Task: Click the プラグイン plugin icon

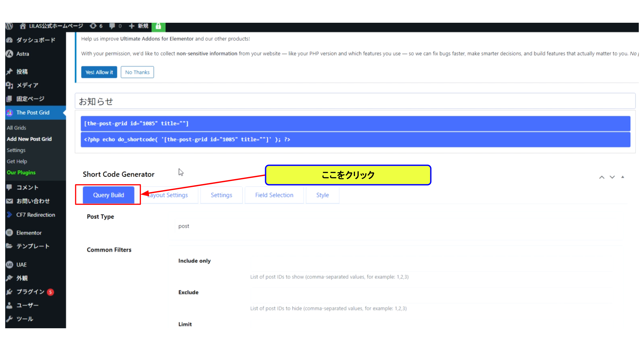Action: pos(9,292)
